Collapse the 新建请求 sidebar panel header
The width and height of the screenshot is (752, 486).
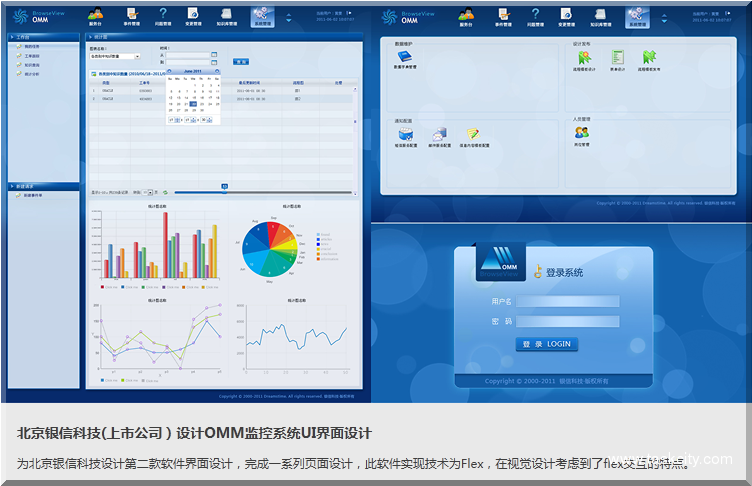[x=43, y=186]
